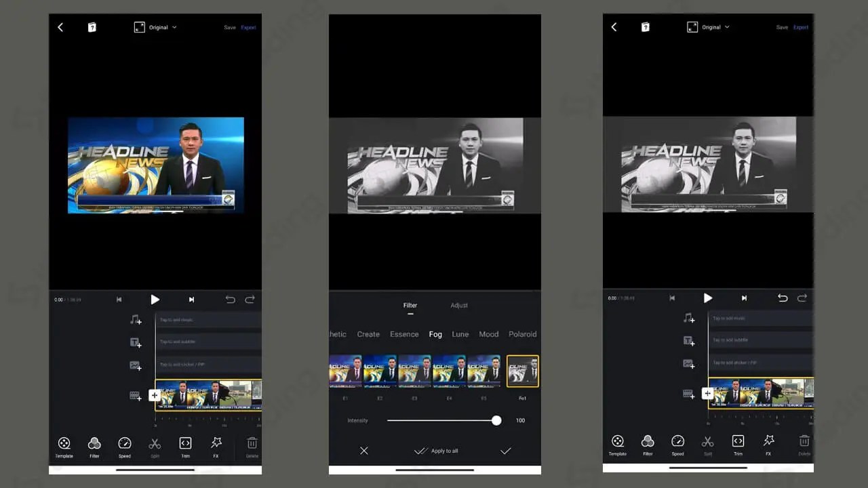868x488 pixels.
Task: Delete the clip in the color-preview editor
Action: pyautogui.click(x=252, y=447)
